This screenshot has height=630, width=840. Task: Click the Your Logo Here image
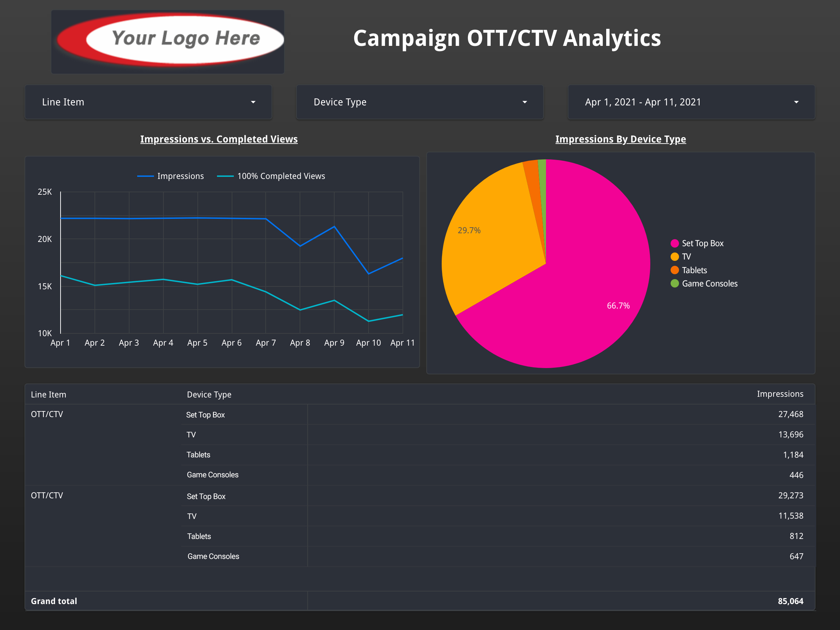(168, 42)
